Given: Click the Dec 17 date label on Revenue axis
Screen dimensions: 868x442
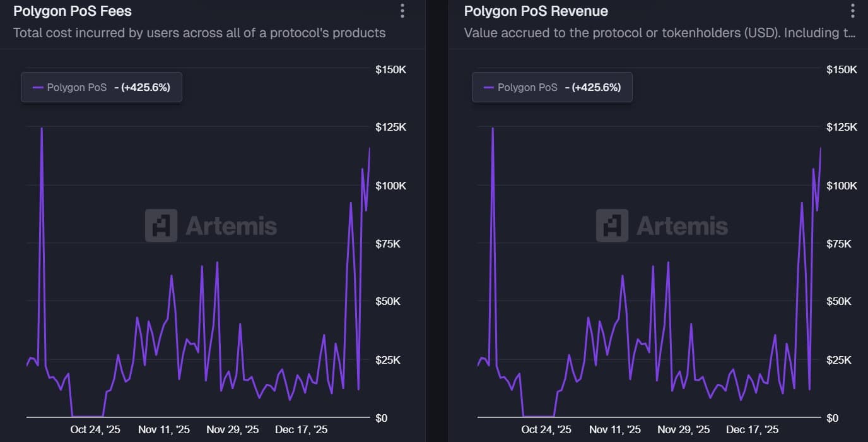Looking at the screenshot, I should pyautogui.click(x=752, y=429).
